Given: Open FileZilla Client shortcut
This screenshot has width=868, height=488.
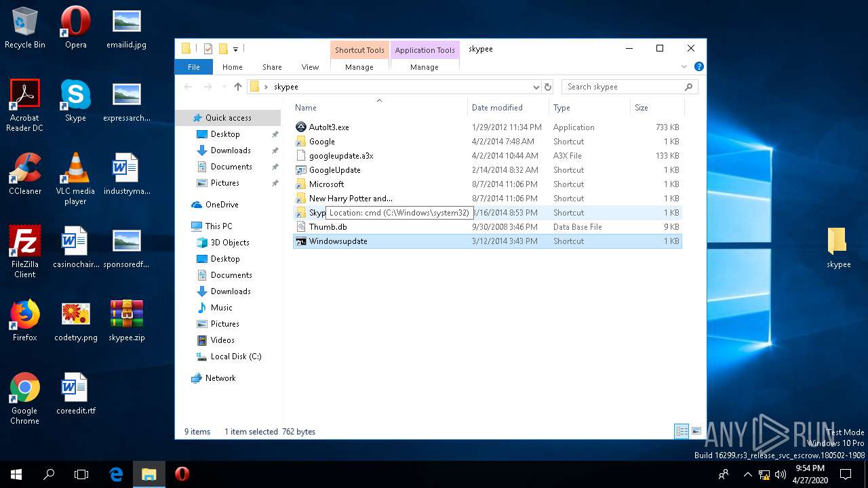Looking at the screenshot, I should point(25,251).
